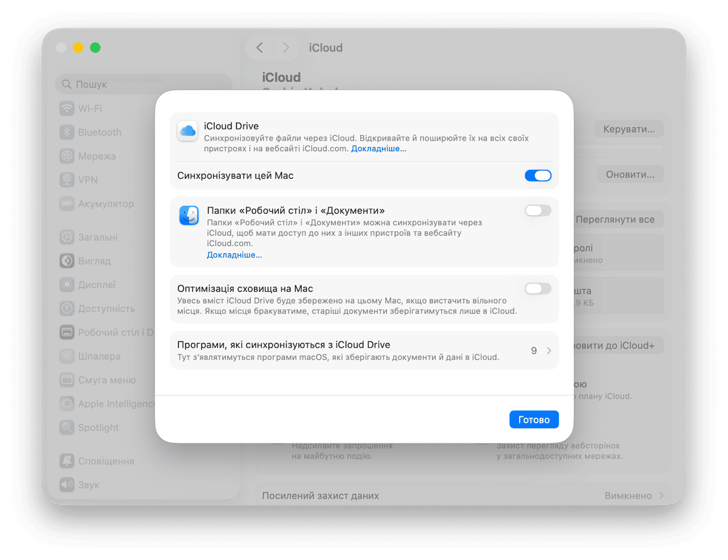728x560 pixels.
Task: Open Звук settings via the speaker icon
Action: (x=68, y=485)
